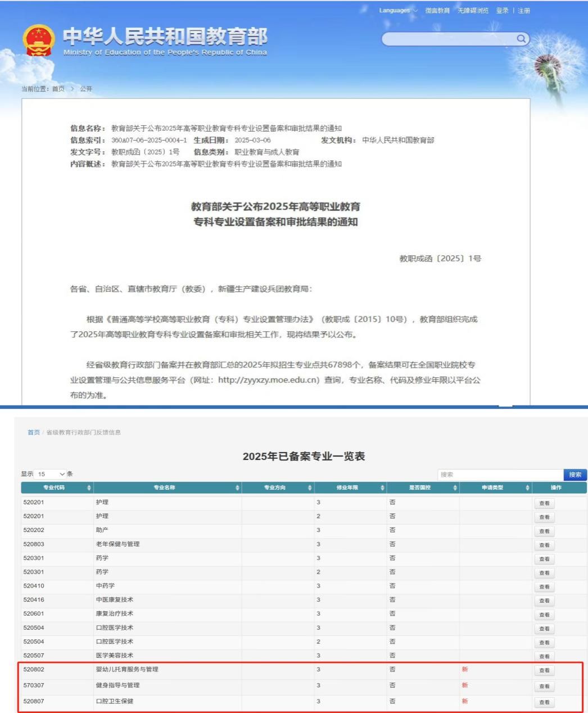Click code 520410 in the table
Image resolution: width=588 pixels, height=713 pixels.
pyautogui.click(x=34, y=586)
